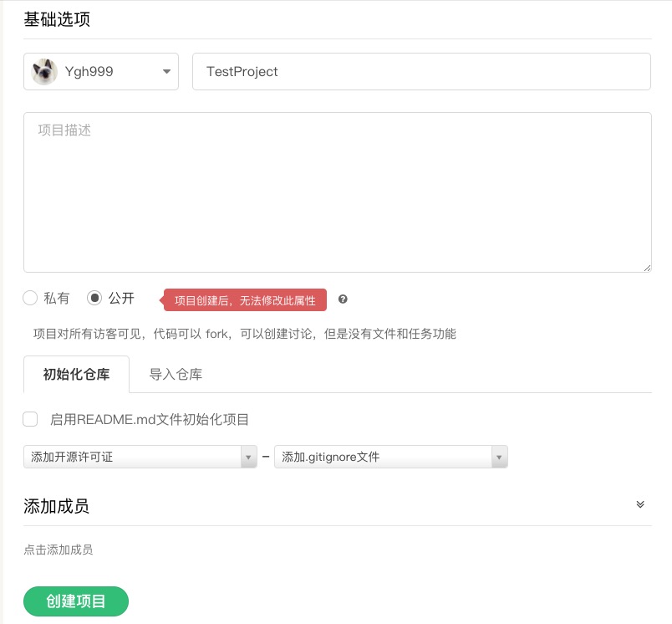Click the green 创建项目 button
Image resolution: width=672 pixels, height=624 pixels.
[x=76, y=601]
